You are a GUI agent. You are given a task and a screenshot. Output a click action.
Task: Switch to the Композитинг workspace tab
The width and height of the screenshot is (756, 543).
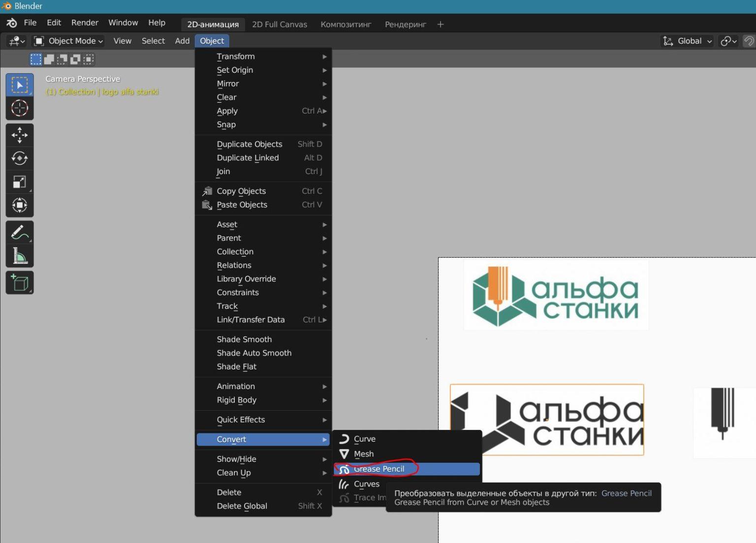[x=346, y=24]
